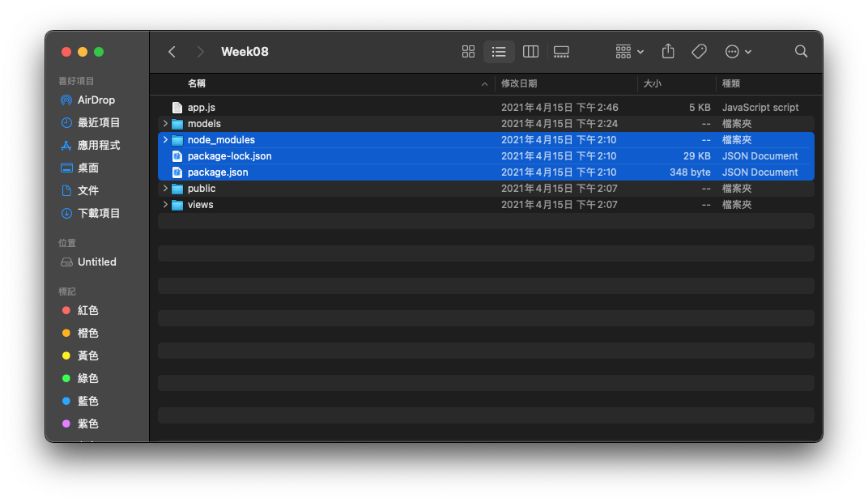Open the Edit Tags icon

(x=699, y=52)
